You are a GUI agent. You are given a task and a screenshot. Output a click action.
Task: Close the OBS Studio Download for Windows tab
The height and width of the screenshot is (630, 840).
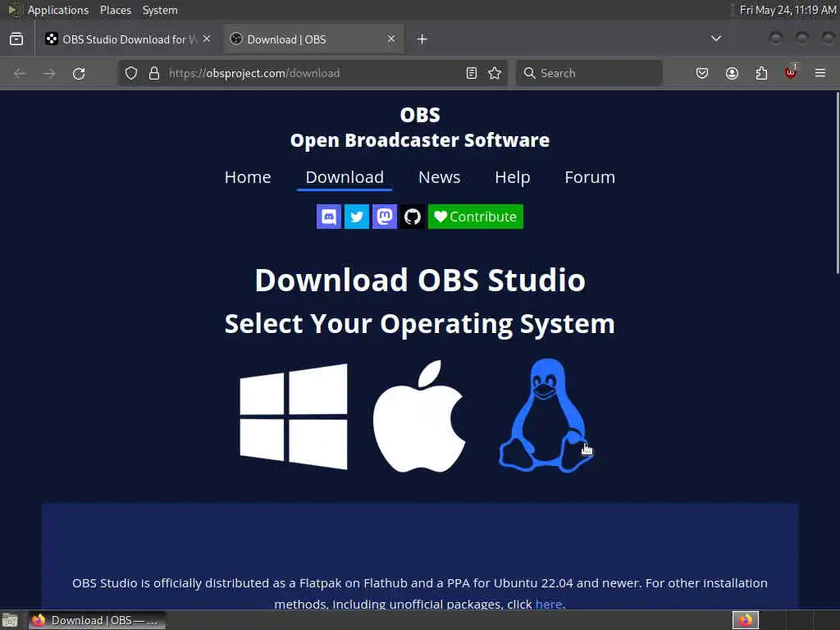pos(207,39)
